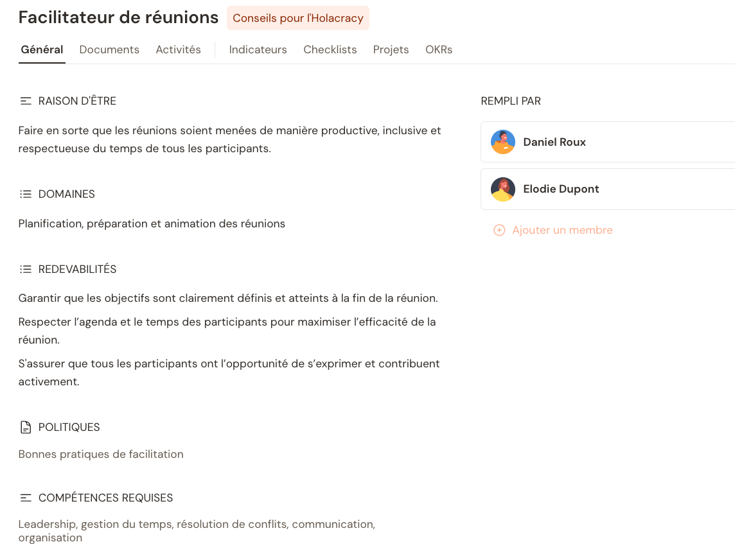Viewport: 735px width, 560px height.
Task: Open the Checklists tab
Action: pyautogui.click(x=330, y=49)
